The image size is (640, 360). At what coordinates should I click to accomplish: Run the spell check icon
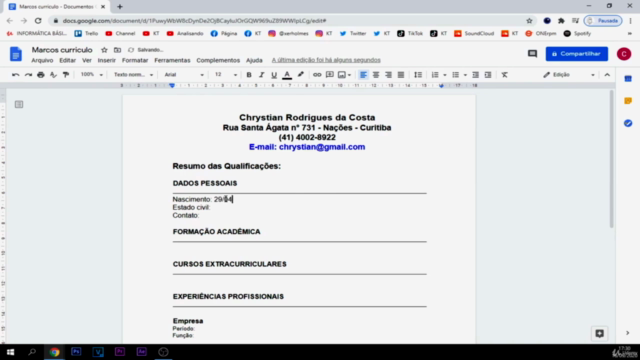coord(53,75)
